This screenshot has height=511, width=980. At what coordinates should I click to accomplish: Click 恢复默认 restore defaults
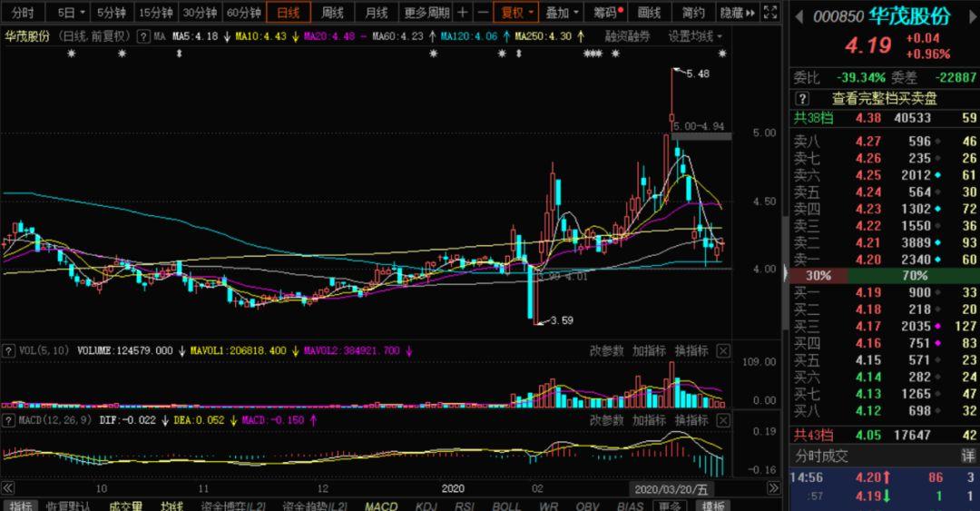pyautogui.click(x=69, y=506)
